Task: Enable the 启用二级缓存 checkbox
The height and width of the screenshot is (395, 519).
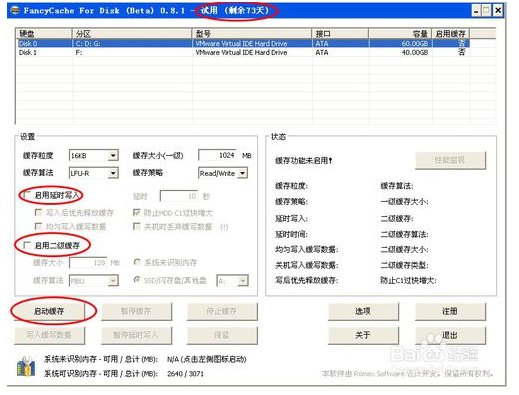Action: click(x=26, y=245)
